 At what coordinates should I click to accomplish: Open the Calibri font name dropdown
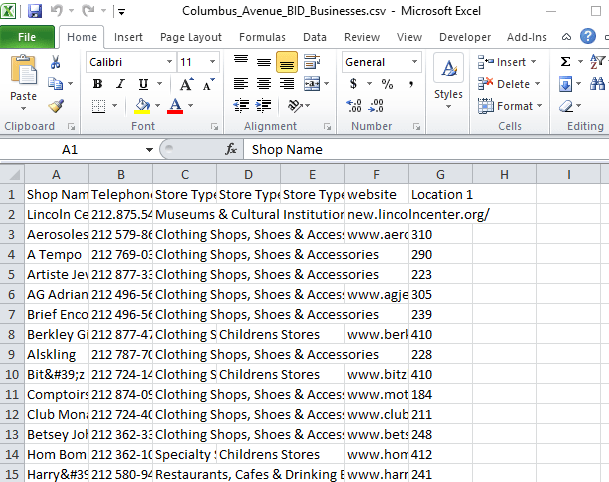(169, 62)
